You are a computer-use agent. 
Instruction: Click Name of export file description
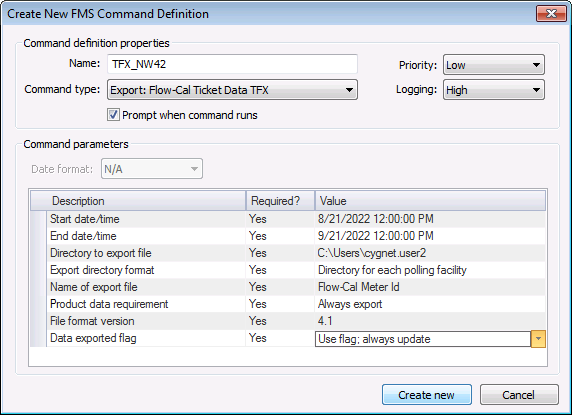94,287
